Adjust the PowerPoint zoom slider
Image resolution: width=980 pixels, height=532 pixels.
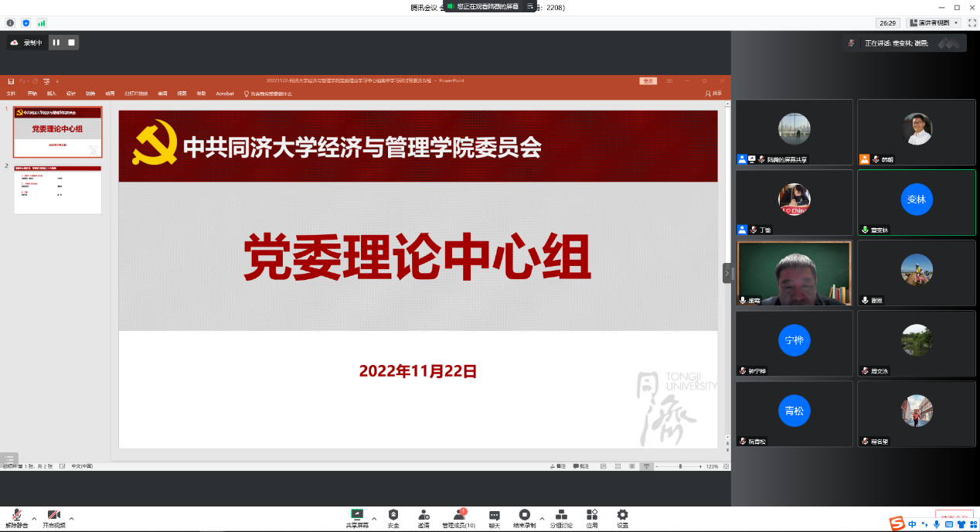point(680,466)
